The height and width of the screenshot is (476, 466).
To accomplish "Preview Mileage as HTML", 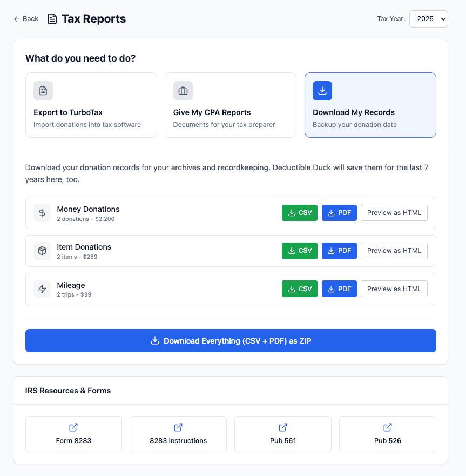I will pyautogui.click(x=394, y=289).
